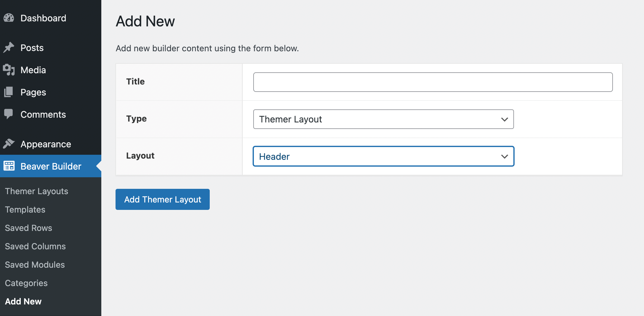The width and height of the screenshot is (644, 316).
Task: Open the Type dropdown showing Themer Layout
Action: click(x=383, y=119)
